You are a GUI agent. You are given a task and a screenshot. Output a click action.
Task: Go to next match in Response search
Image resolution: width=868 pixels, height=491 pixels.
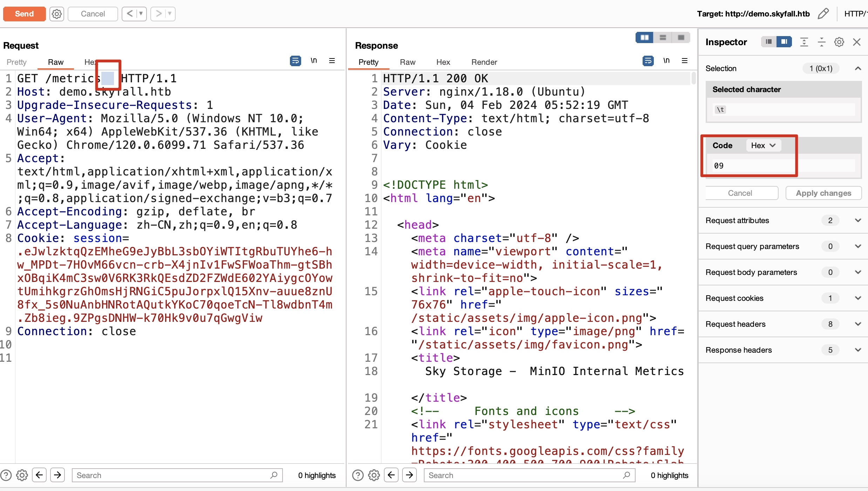409,475
